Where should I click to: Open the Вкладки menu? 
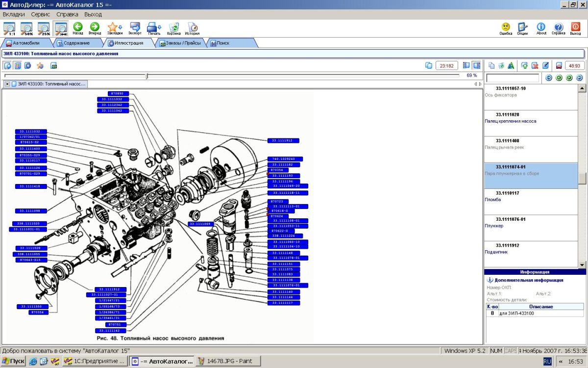pos(14,14)
